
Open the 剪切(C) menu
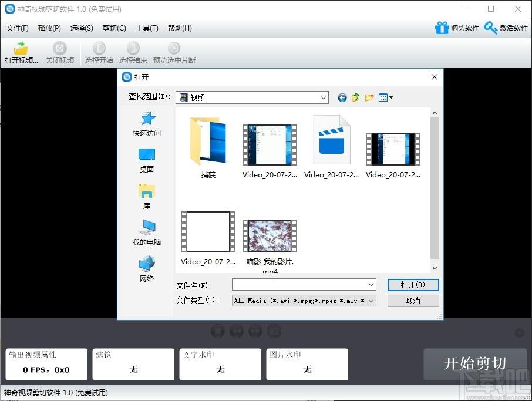click(115, 28)
